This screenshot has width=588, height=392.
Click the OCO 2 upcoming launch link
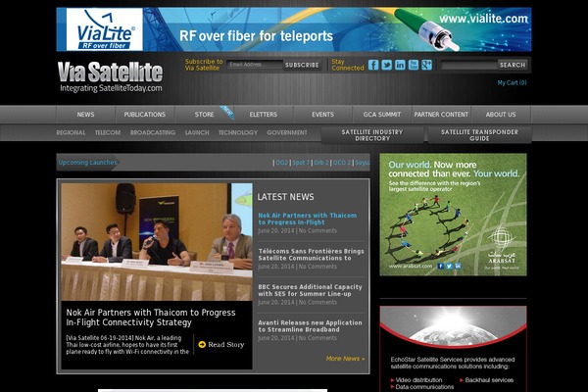342,163
